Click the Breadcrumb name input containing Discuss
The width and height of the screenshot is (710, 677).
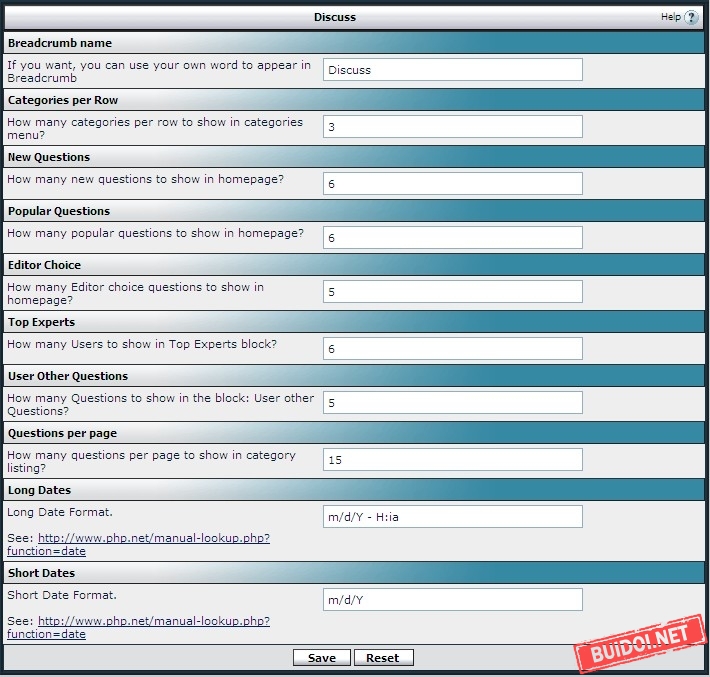[452, 70]
